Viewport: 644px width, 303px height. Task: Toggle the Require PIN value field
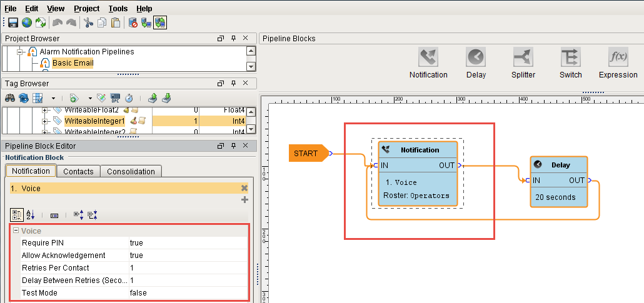188,242
